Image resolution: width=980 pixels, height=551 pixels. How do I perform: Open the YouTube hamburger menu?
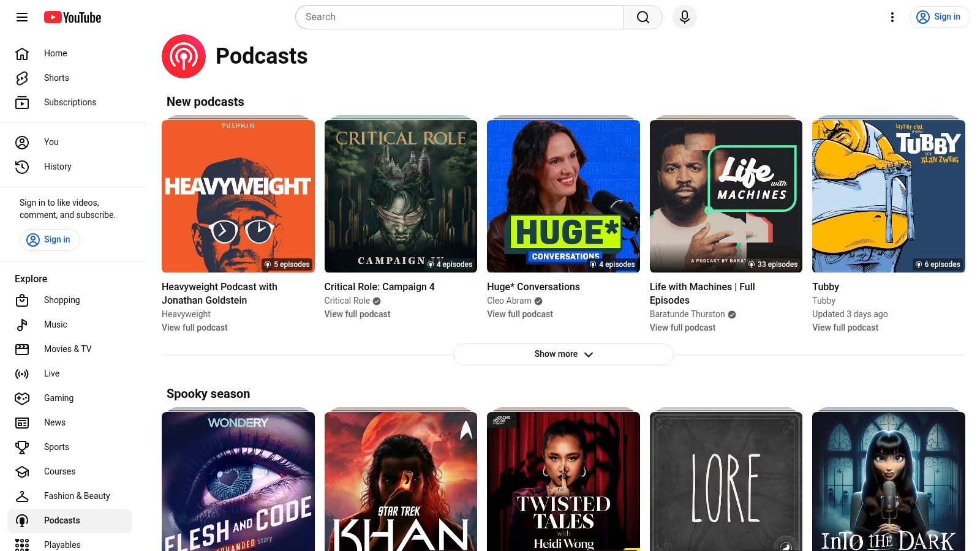point(21,17)
